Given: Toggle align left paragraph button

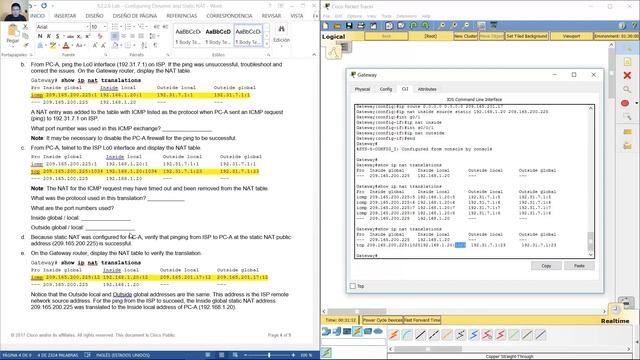Looking at the screenshot, I should [x=115, y=36].
